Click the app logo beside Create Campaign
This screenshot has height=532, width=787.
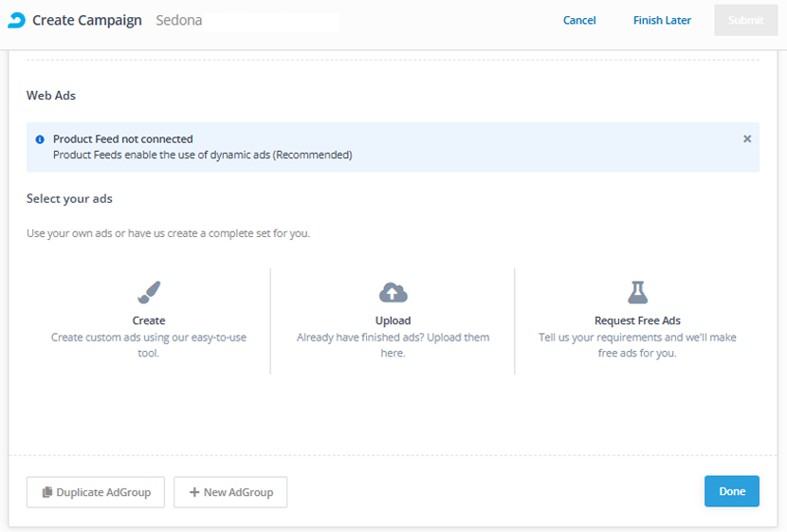pos(16,20)
